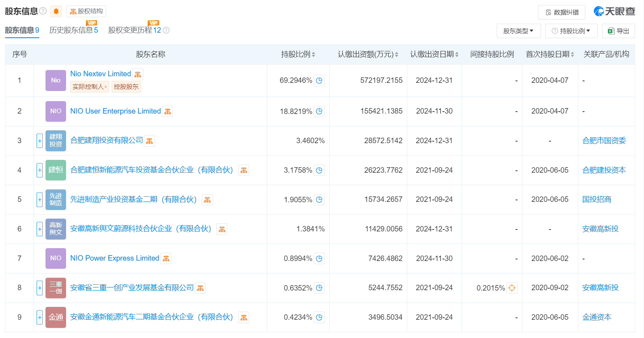This screenshot has height=338, width=644.
Task: Click pie chart icon next to 1.9055%
Action: pyautogui.click(x=319, y=200)
